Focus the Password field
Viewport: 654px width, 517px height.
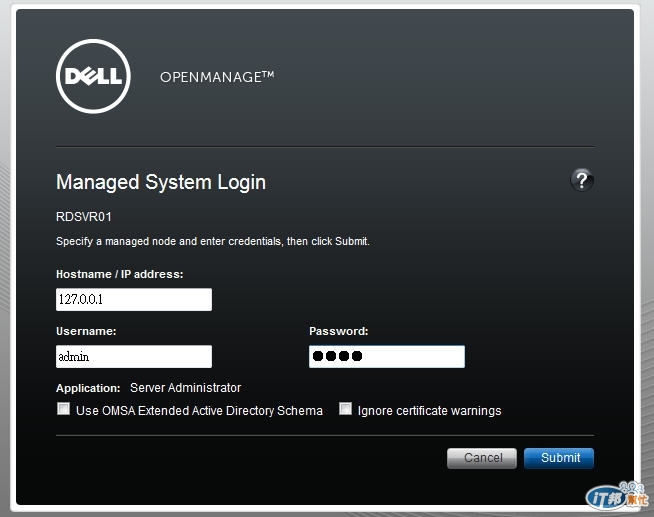(387, 356)
